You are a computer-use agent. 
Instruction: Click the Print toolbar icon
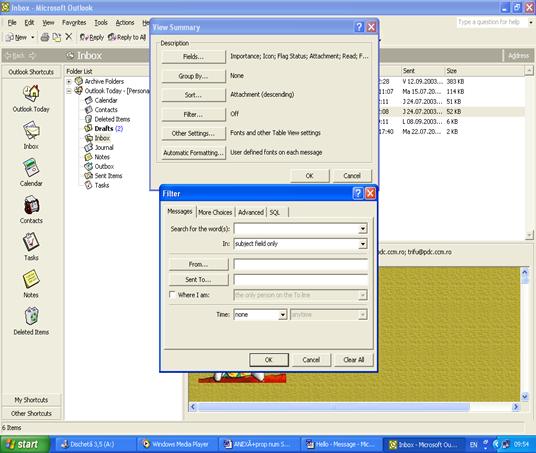[x=45, y=37]
